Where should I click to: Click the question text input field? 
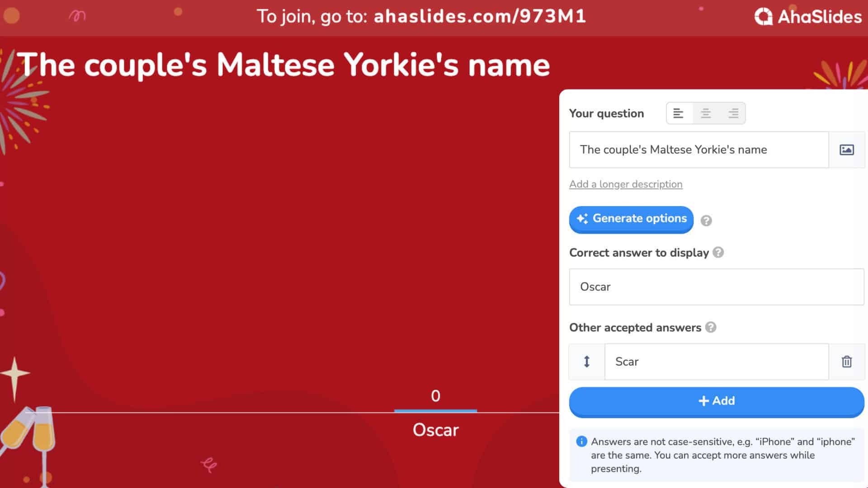(698, 150)
